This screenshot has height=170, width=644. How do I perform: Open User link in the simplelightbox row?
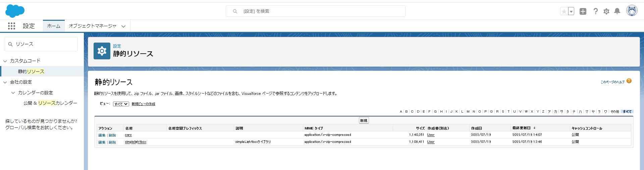tap(431, 142)
